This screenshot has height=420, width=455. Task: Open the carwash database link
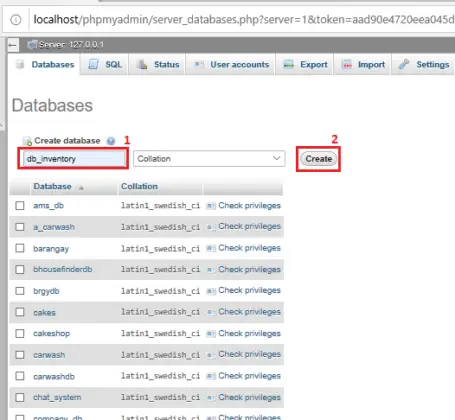tap(49, 355)
